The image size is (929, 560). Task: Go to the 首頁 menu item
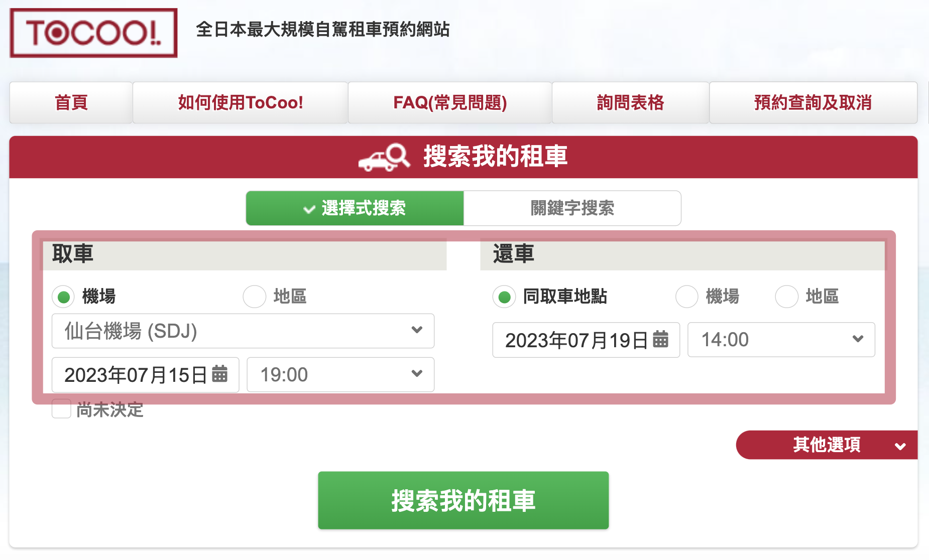(x=71, y=103)
